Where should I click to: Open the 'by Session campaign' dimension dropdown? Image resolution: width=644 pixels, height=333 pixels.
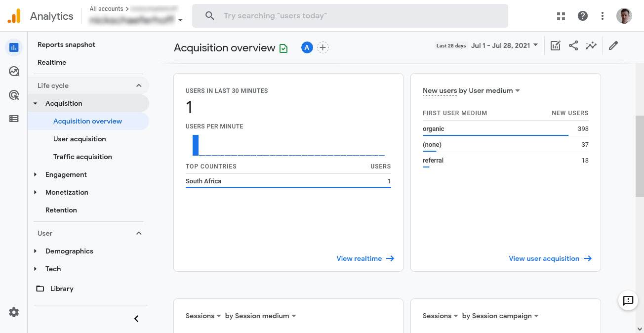pos(500,316)
